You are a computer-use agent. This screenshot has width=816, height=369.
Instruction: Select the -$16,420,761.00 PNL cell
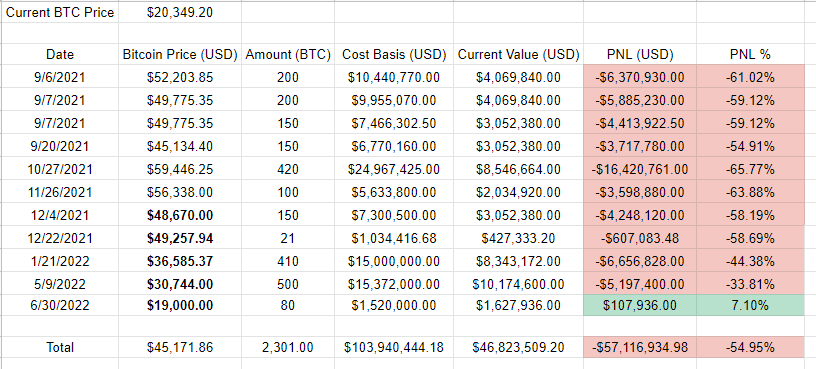point(641,169)
